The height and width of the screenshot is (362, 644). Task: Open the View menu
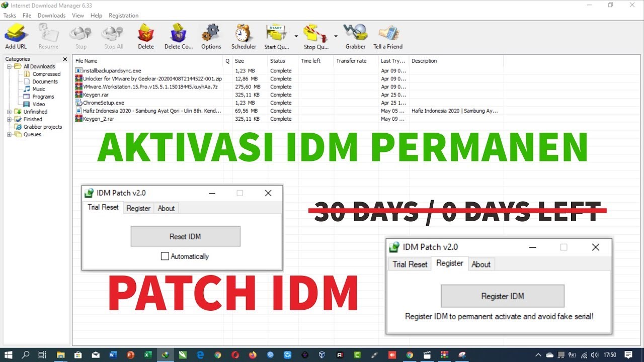point(78,16)
